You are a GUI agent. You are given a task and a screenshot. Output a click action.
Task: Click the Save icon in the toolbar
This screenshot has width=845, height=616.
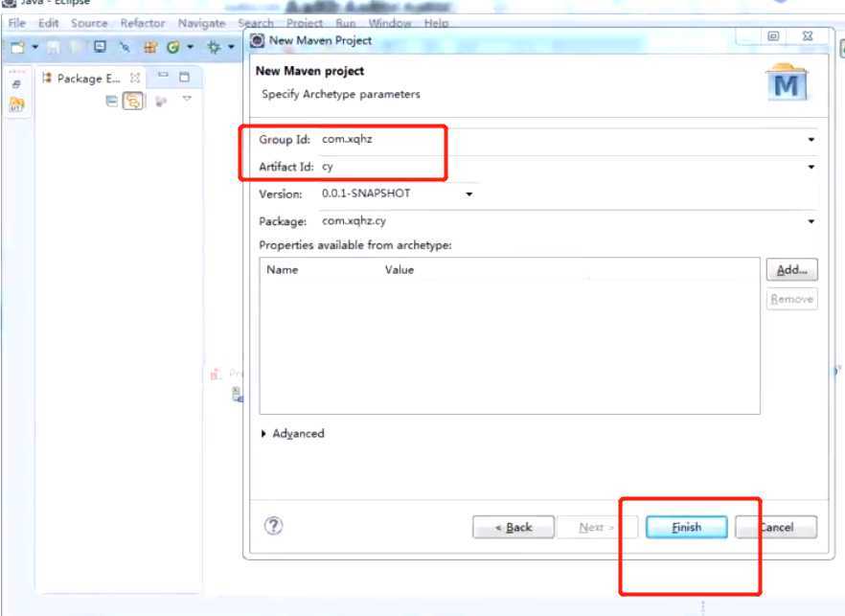[x=53, y=48]
